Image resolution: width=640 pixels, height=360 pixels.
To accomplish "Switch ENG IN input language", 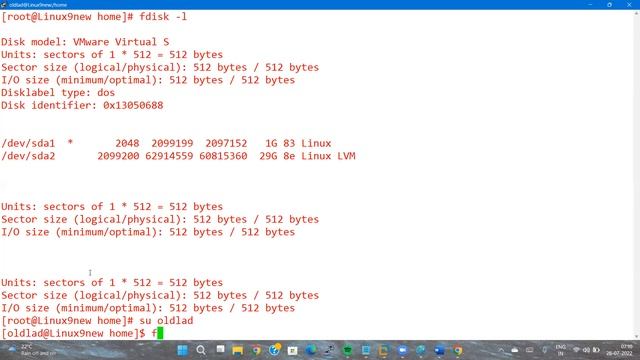I will (560, 350).
